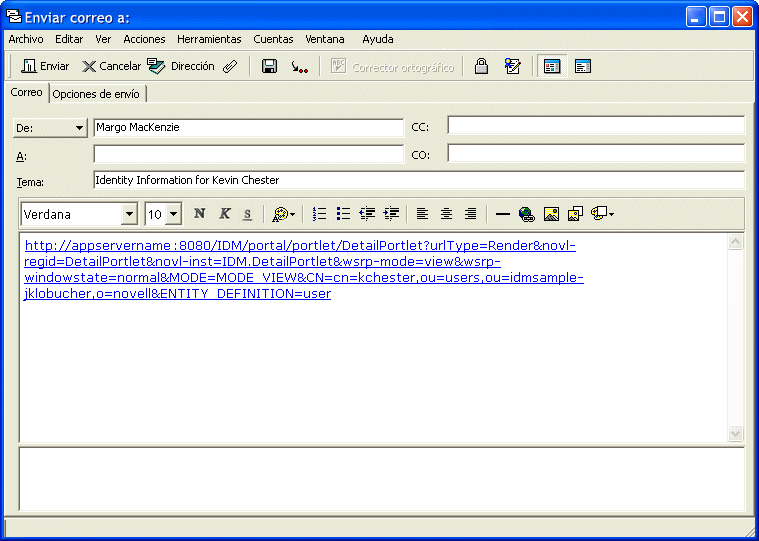Open the Archivo menu

(26, 39)
